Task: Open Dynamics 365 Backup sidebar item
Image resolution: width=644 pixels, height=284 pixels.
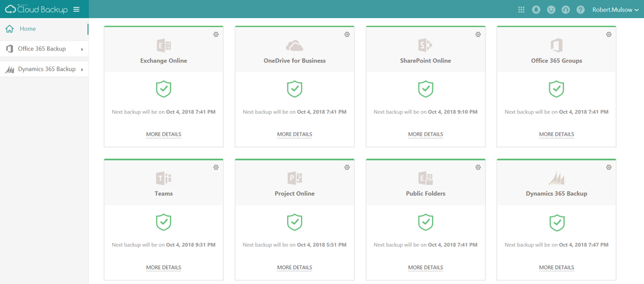Action: (44, 70)
